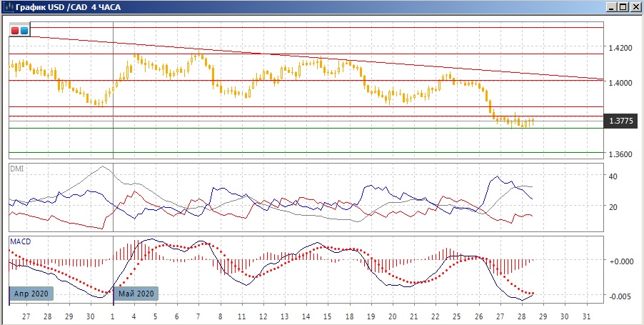Minimize the USD/CAD chart window
The image size is (644, 325).
(x=611, y=7)
